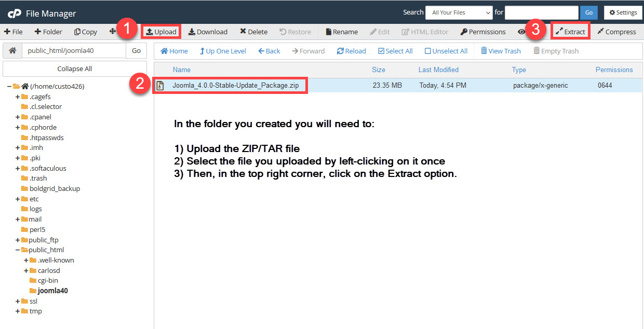
Task: Sort by the Type column header
Action: click(519, 70)
